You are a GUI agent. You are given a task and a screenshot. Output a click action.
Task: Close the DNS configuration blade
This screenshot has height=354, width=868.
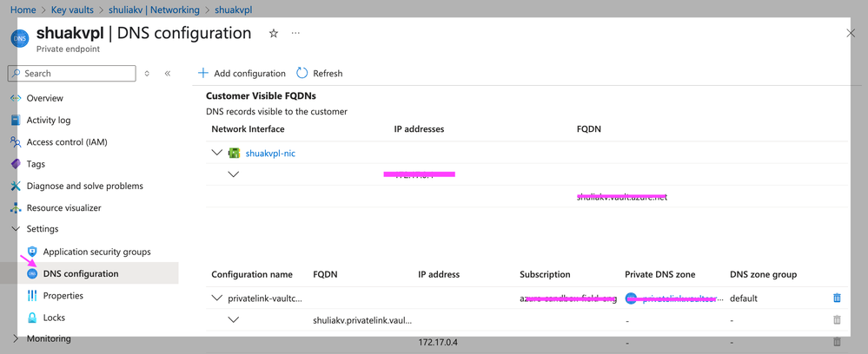coord(851,33)
